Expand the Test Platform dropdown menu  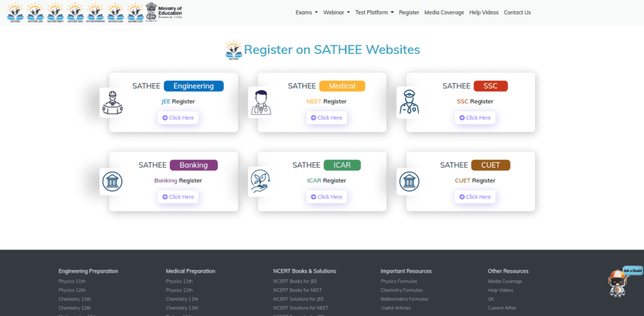(374, 13)
